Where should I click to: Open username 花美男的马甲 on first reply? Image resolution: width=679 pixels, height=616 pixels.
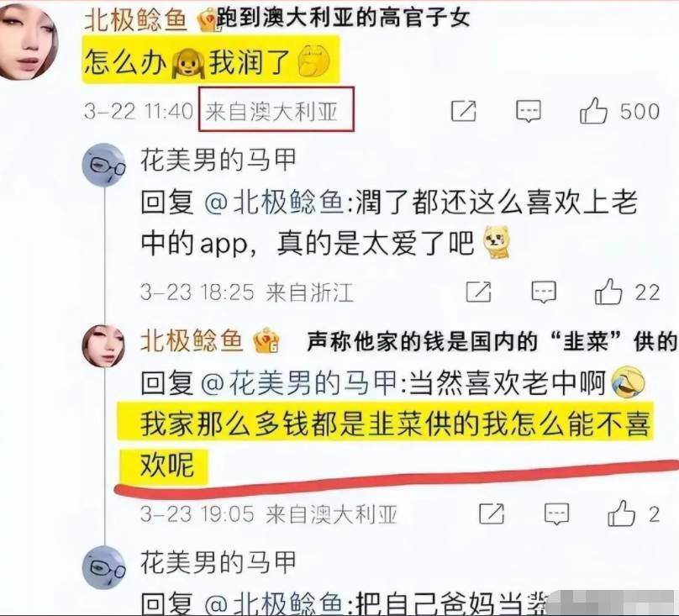click(x=218, y=161)
